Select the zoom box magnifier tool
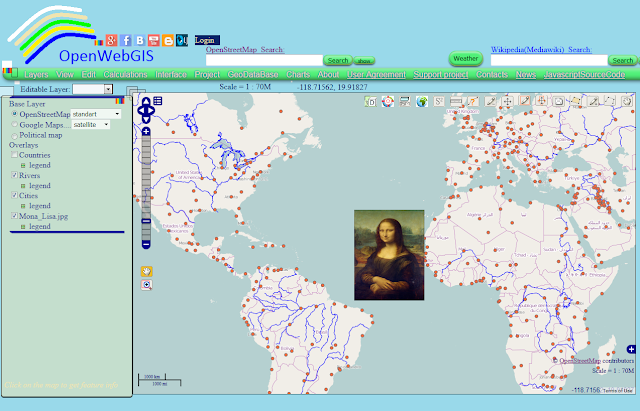Screen dimensions: 640x411 click(x=147, y=285)
